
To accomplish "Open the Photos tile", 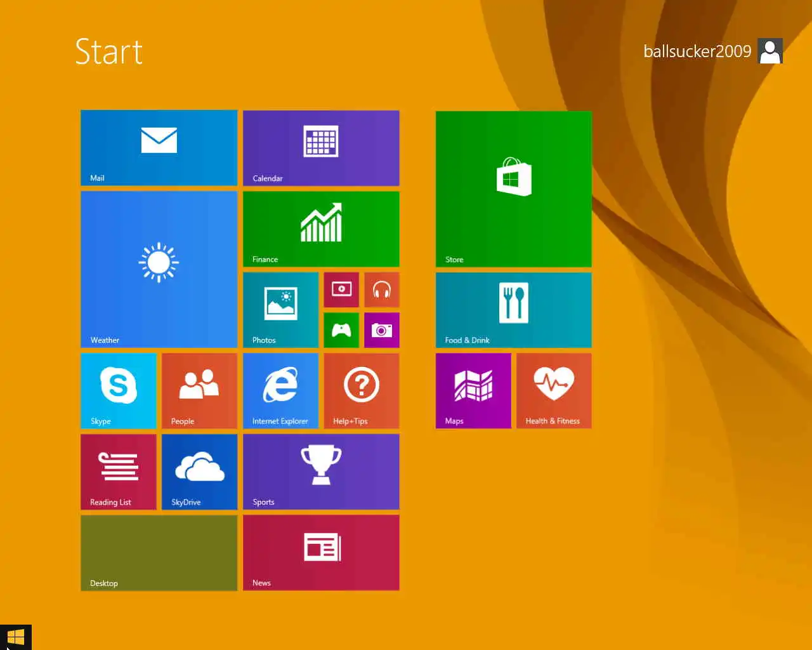I will point(280,310).
